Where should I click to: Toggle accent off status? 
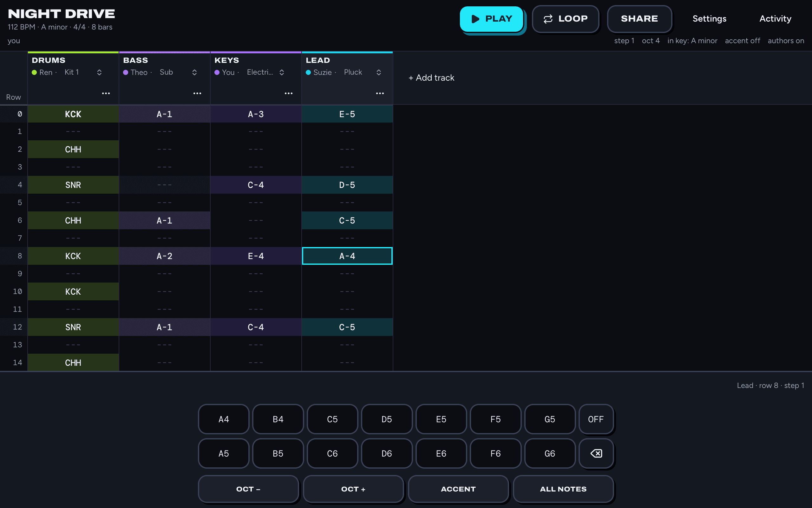point(742,41)
